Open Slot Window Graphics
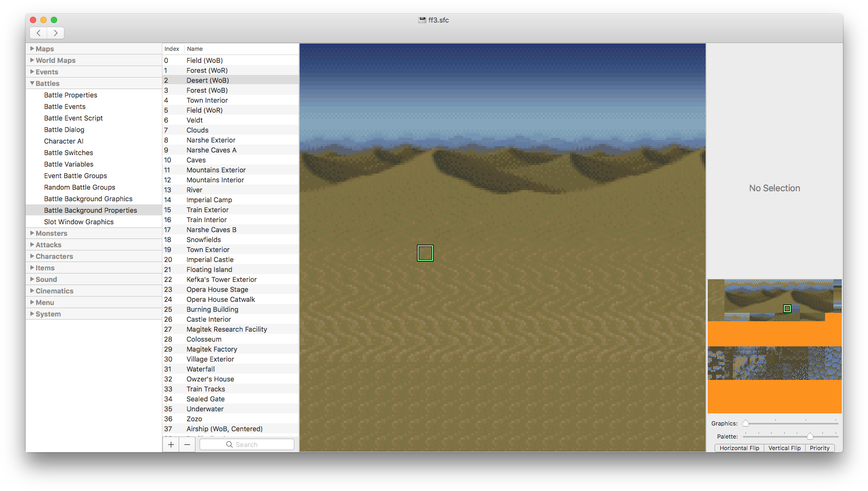Viewport: 868px width, 491px height. [79, 222]
